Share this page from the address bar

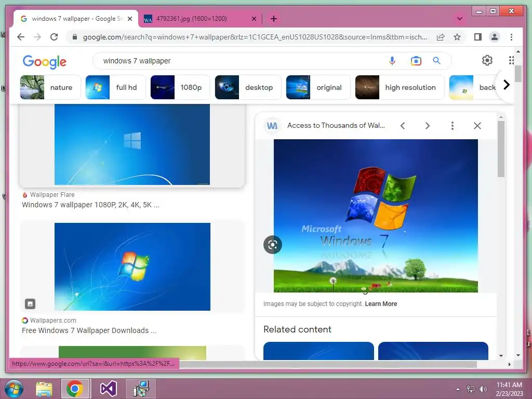(x=441, y=37)
